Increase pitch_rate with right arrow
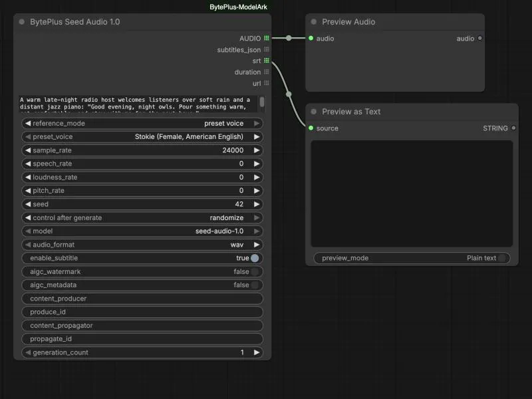Screen dimensions: 532x399 coord(257,191)
